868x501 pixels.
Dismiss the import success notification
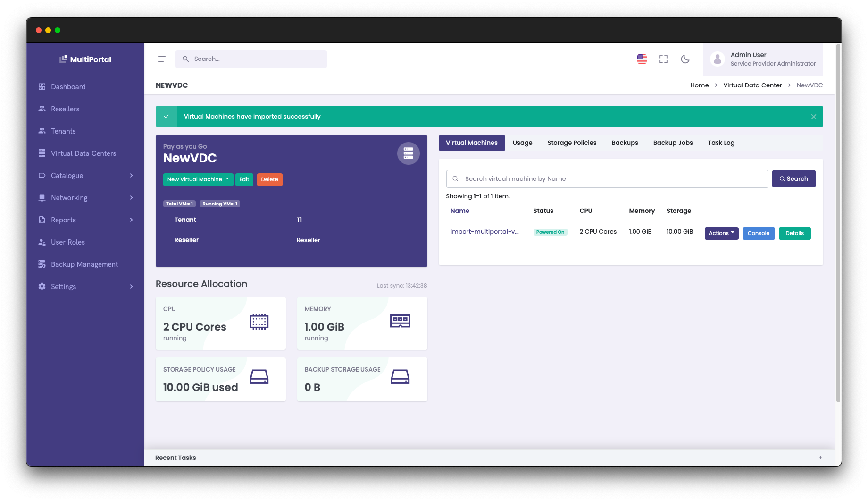tap(813, 117)
